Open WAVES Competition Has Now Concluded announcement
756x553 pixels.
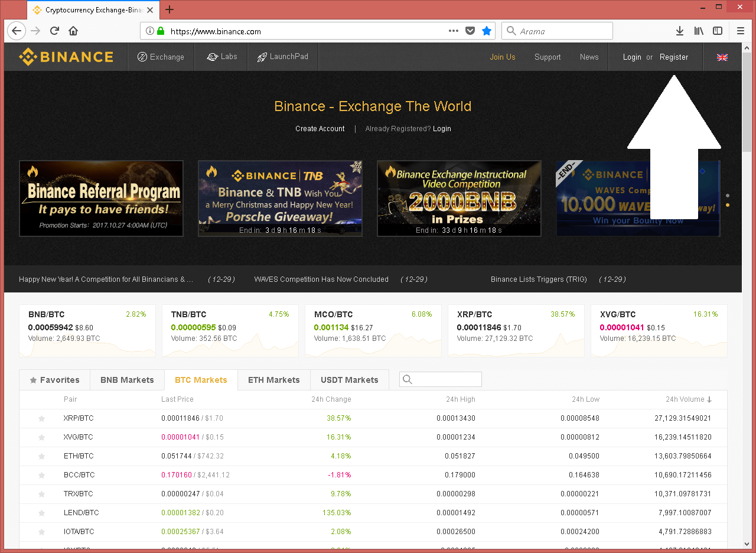[x=321, y=279]
